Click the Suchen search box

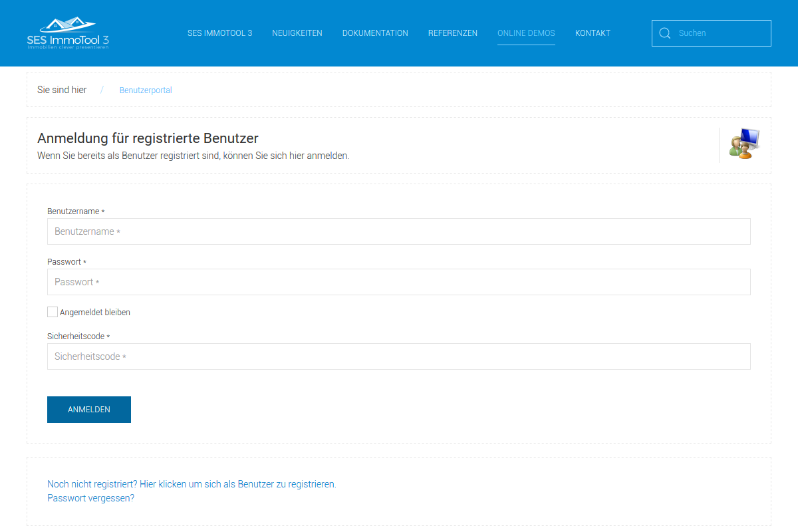720,33
